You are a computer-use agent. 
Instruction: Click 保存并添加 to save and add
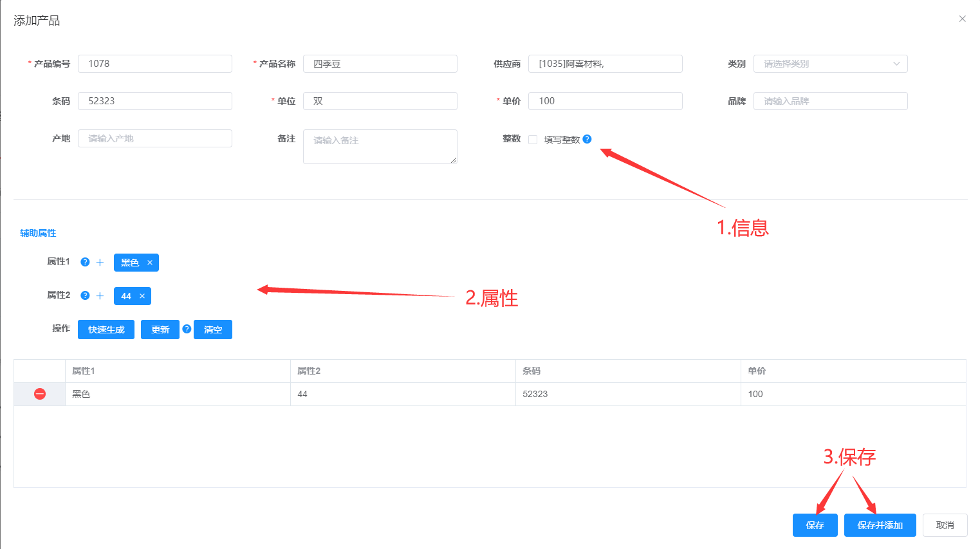pos(880,525)
